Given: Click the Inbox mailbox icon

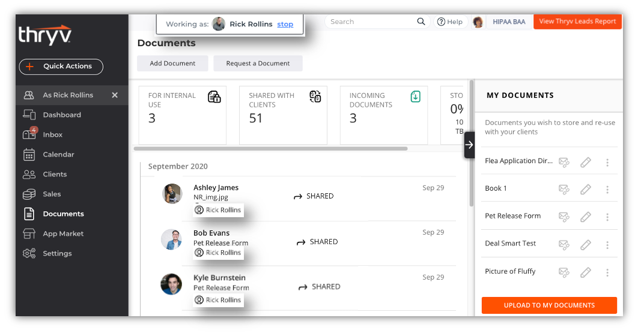Looking at the screenshot, I should (29, 133).
